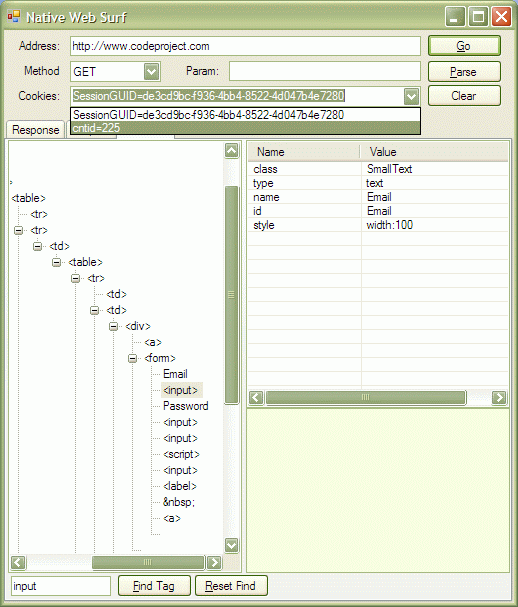
Task: Toggle the Cookies dropdown arrow
Action: point(411,96)
